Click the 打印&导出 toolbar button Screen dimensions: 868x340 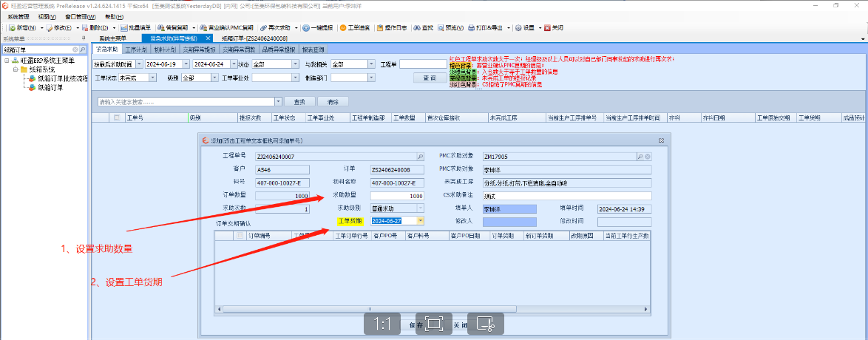coord(486,27)
